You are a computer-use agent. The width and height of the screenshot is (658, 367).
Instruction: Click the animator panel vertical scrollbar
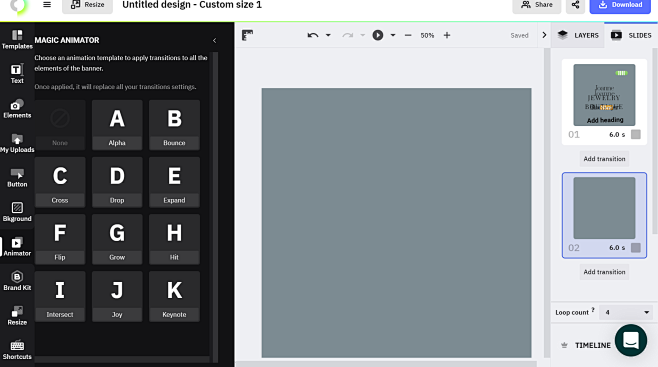click(215, 206)
